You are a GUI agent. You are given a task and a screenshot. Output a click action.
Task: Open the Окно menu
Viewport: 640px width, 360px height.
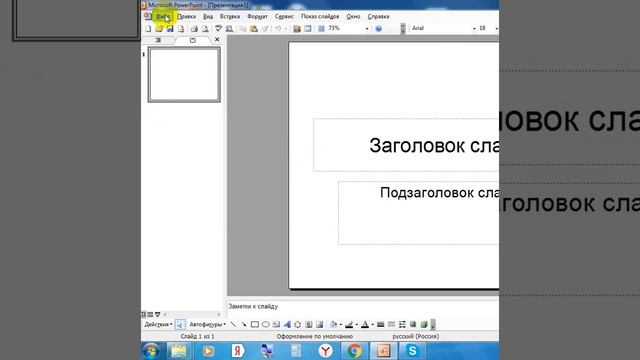tap(353, 17)
